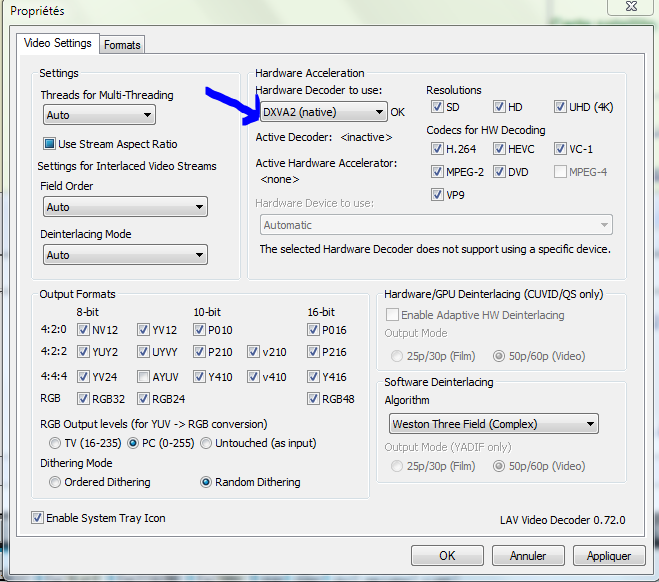Expand the Hardware Decoder to use dropdown
659x582 pixels.
[320, 112]
